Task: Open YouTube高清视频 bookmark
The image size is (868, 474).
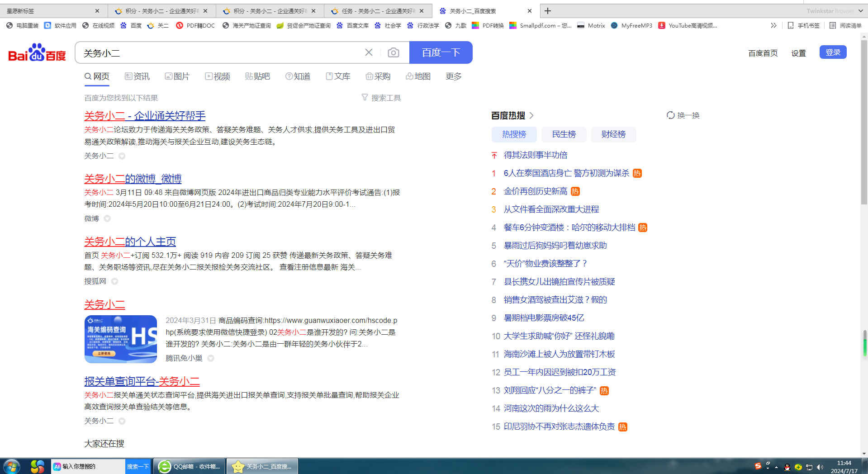Action: point(688,26)
